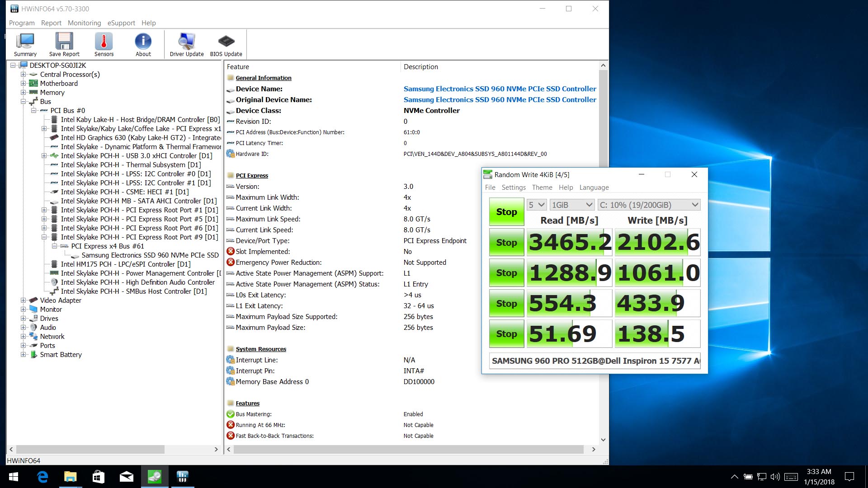Click the About info icon
This screenshot has height=488, width=868.
143,44
